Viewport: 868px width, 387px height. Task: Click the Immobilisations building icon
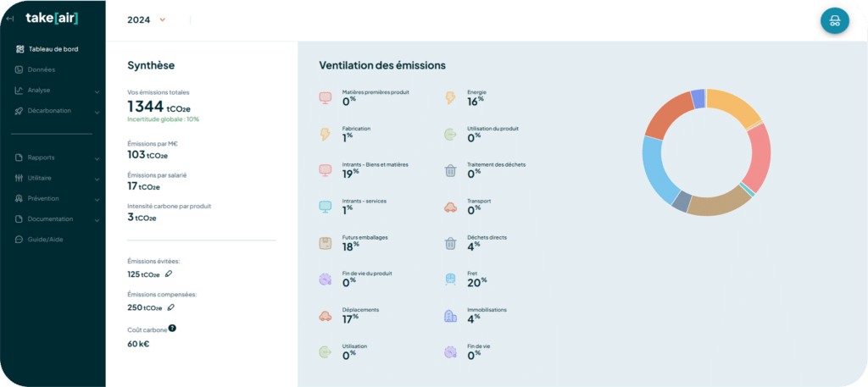pos(451,316)
